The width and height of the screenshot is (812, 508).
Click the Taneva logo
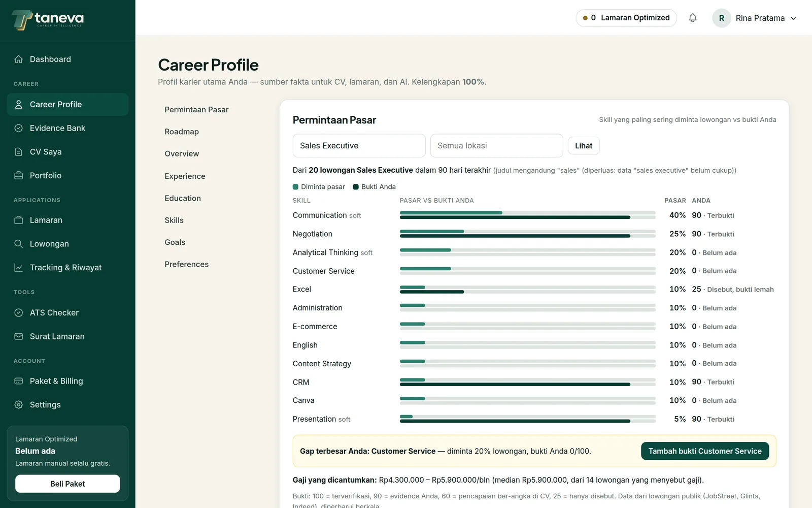click(48, 20)
